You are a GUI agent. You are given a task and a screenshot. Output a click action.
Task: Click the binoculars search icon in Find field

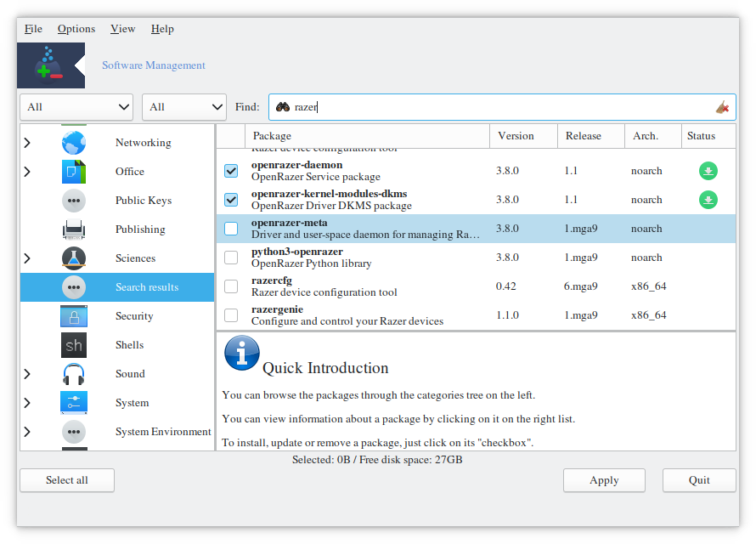(x=283, y=106)
